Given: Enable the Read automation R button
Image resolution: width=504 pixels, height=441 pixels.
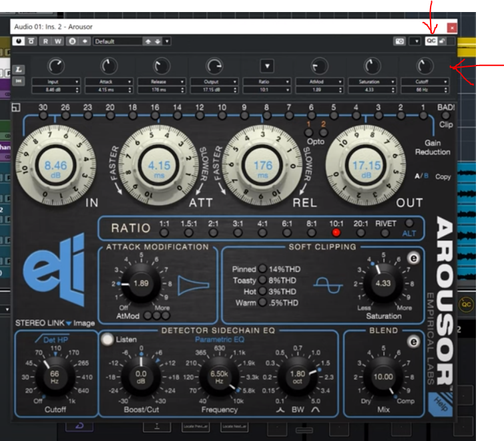Looking at the screenshot, I should pos(45,41).
